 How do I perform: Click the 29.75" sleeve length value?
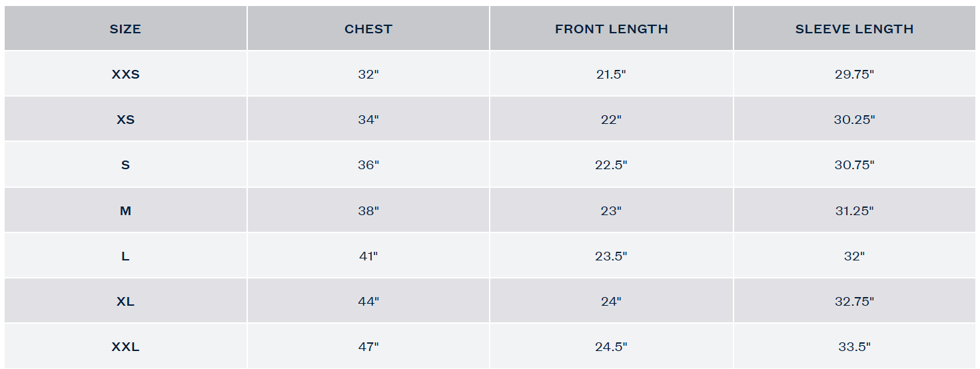[854, 75]
